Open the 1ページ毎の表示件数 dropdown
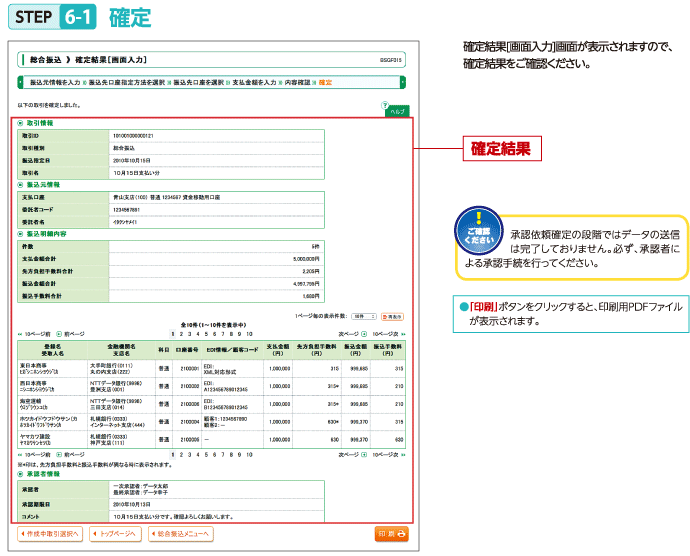This screenshot has height=556, width=690. click(x=364, y=317)
